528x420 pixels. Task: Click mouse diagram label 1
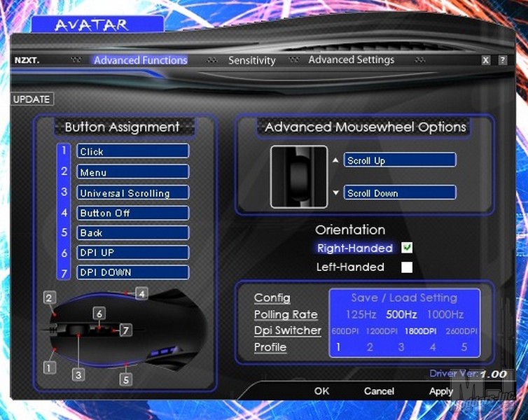pyautogui.click(x=50, y=367)
